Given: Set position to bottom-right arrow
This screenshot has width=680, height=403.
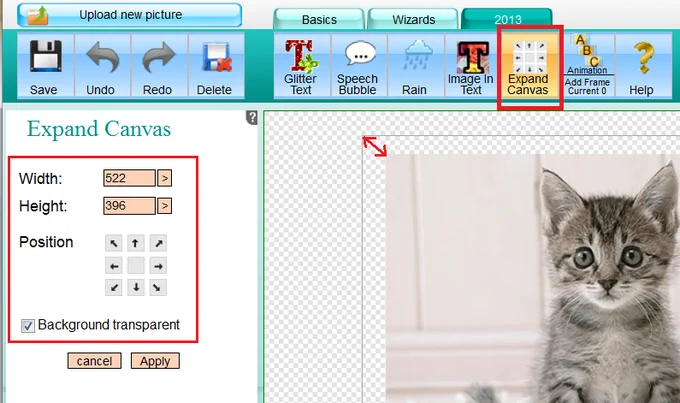Looking at the screenshot, I should coord(158,288).
